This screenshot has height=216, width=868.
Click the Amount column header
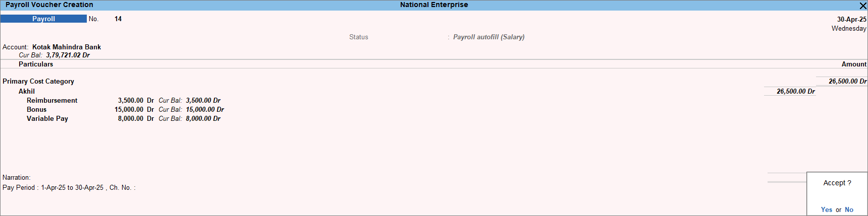[x=853, y=64]
